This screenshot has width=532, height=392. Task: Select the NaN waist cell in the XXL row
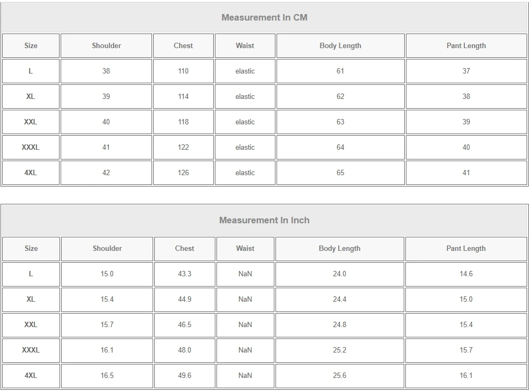click(245, 324)
